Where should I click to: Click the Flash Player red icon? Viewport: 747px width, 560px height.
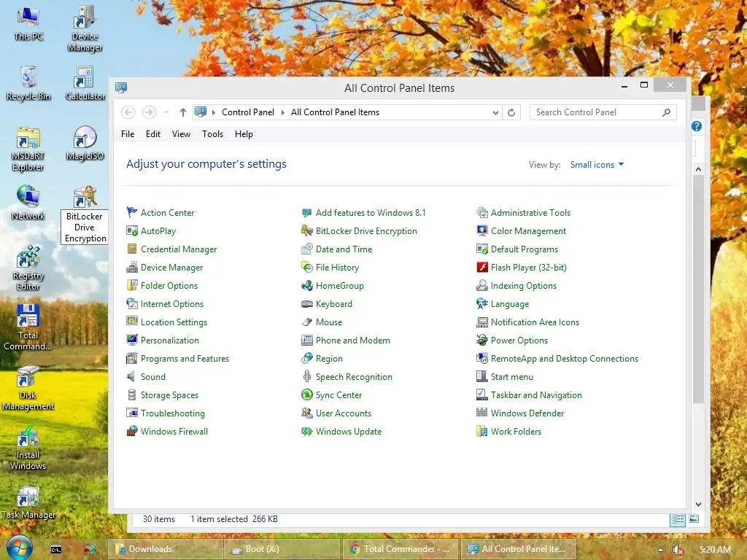tap(482, 267)
